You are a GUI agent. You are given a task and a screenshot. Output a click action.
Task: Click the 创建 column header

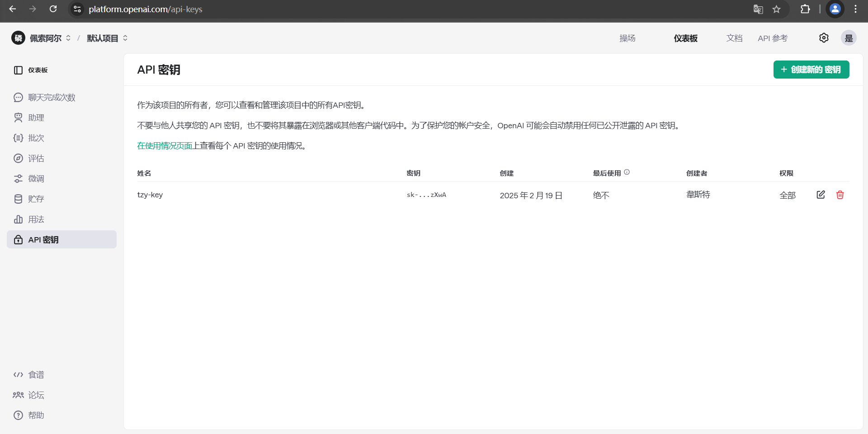point(507,173)
